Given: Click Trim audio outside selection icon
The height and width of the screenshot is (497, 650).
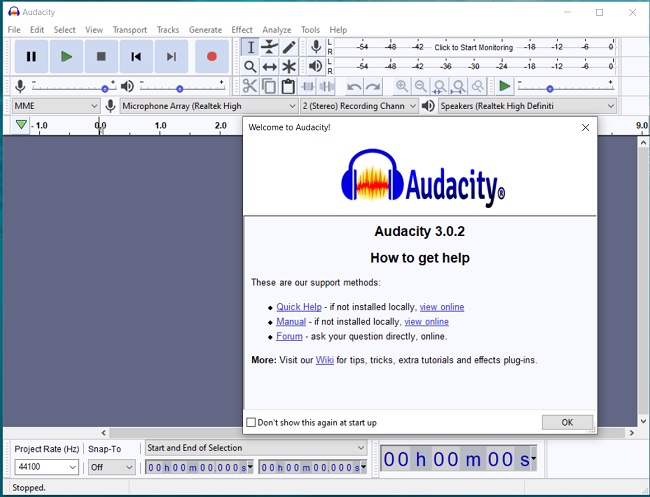Looking at the screenshot, I should point(308,86).
